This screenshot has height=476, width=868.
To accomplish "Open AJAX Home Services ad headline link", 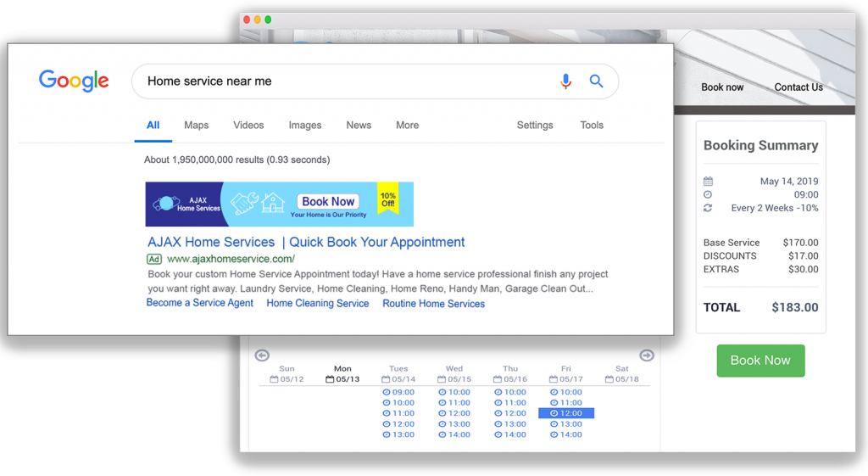I will 306,242.
